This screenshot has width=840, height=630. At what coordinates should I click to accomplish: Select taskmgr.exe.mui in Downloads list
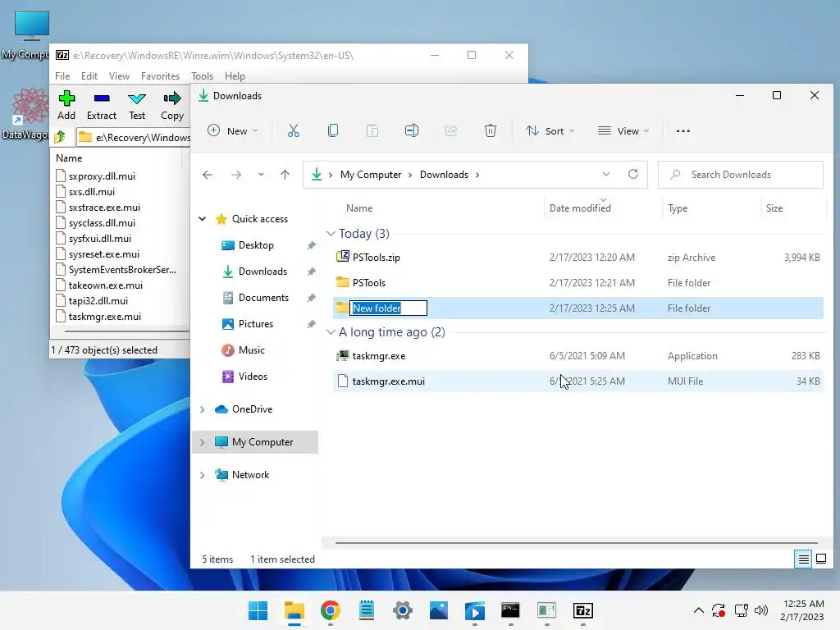coord(578,381)
